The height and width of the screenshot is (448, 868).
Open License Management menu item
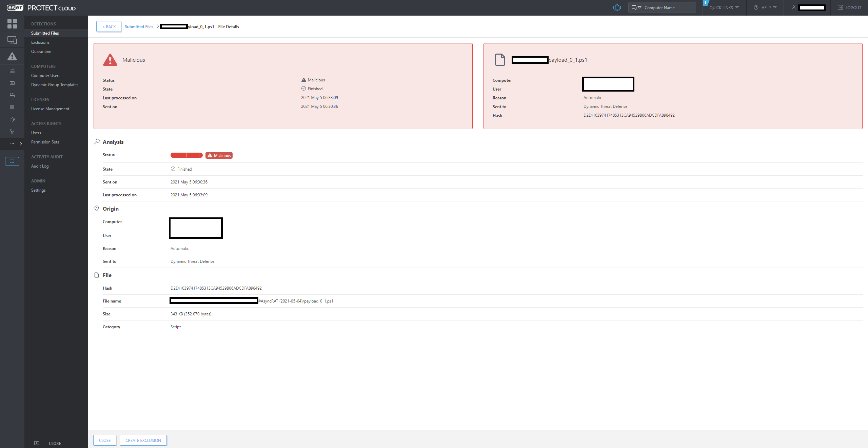tap(50, 109)
